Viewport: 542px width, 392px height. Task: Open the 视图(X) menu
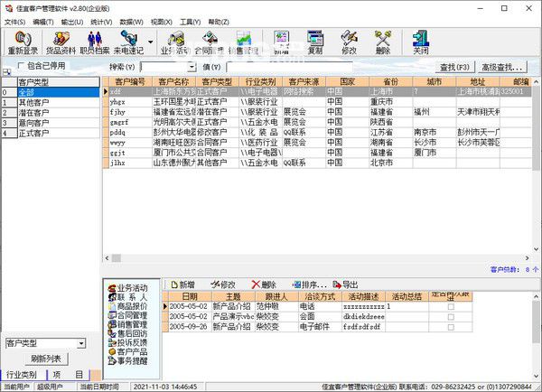pyautogui.click(x=162, y=22)
